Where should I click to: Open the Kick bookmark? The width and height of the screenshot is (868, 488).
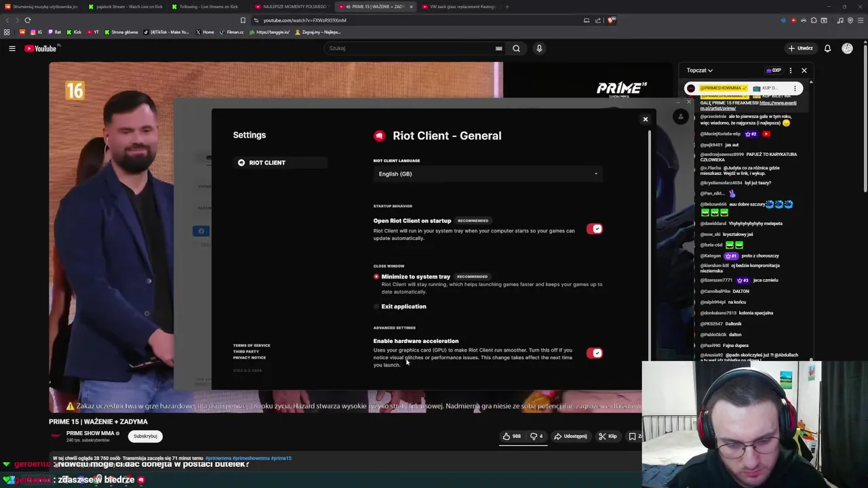coord(74,33)
